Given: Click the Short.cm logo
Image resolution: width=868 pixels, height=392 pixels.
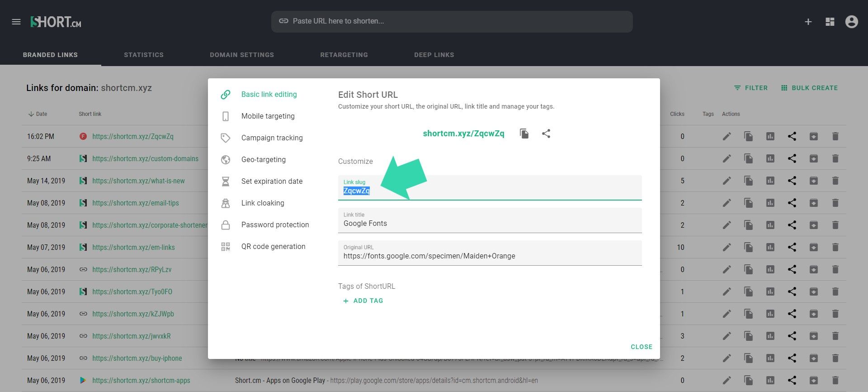Looking at the screenshot, I should [x=56, y=22].
